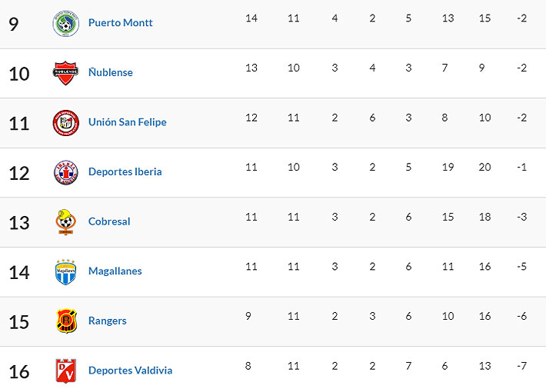Open the Rangers team link
Image resolution: width=546 pixels, height=392 pixels.
107,321
